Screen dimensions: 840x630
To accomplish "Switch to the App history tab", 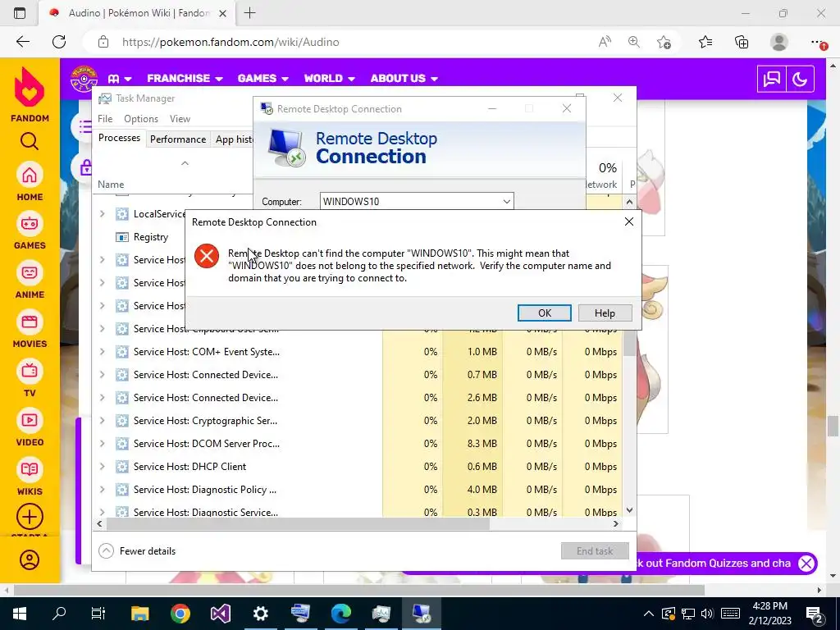I will coord(234,139).
